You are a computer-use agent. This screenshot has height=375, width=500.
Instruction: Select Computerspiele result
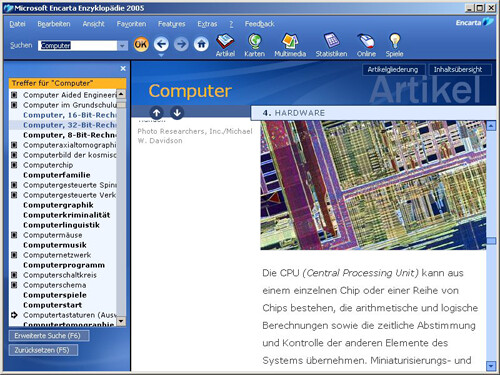point(55,295)
